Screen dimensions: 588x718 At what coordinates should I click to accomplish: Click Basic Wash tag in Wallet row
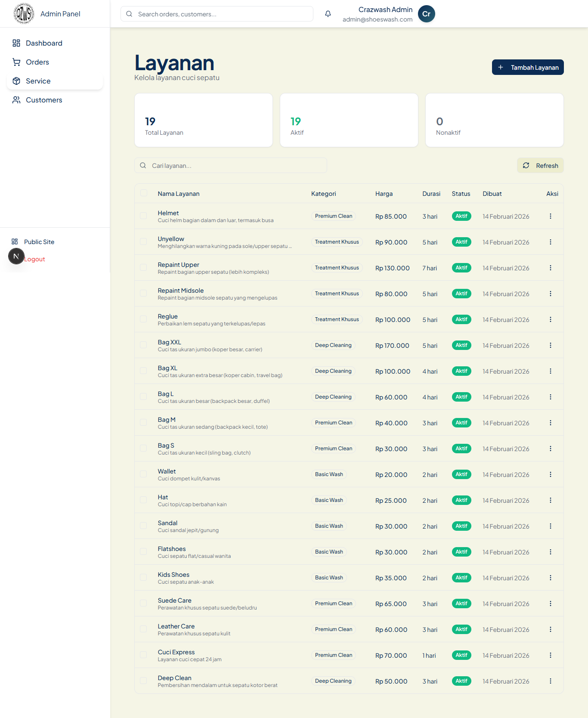point(329,474)
